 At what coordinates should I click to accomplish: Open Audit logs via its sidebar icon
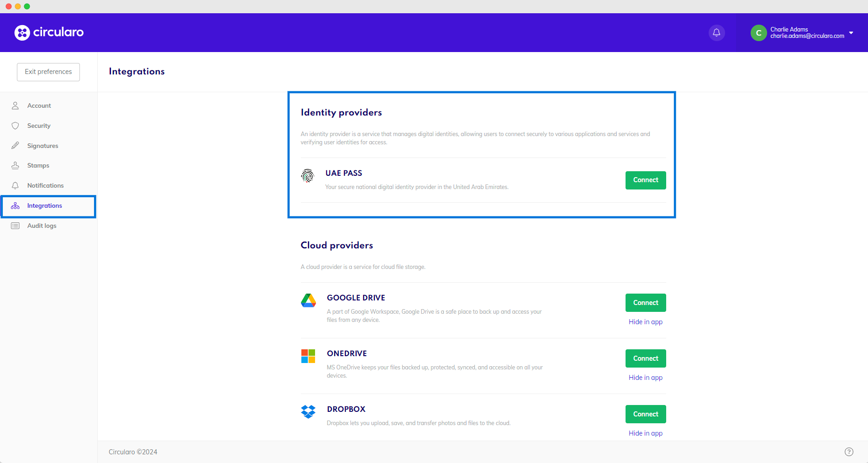[15, 225]
